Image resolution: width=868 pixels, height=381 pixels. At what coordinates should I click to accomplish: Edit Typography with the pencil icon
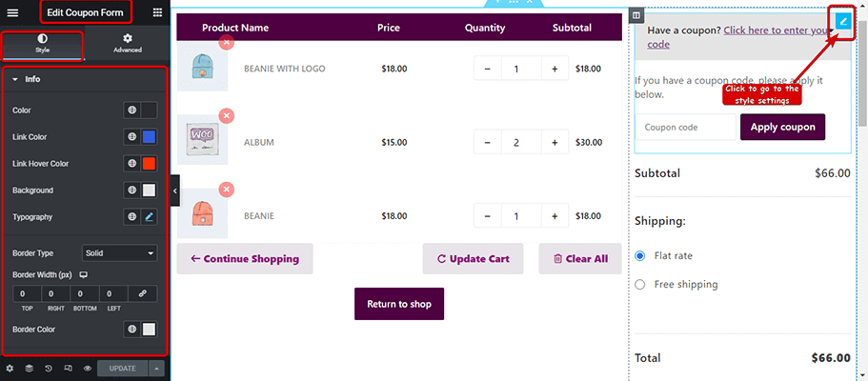[x=149, y=217]
